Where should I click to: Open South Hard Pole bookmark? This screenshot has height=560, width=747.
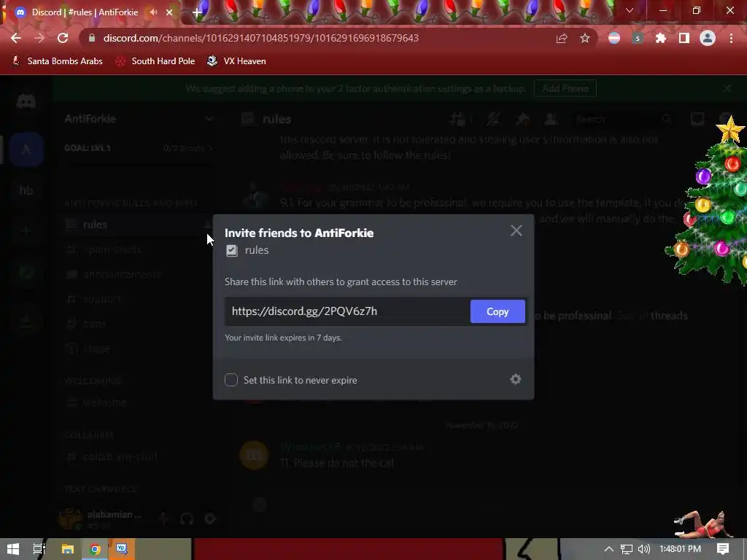155,61
